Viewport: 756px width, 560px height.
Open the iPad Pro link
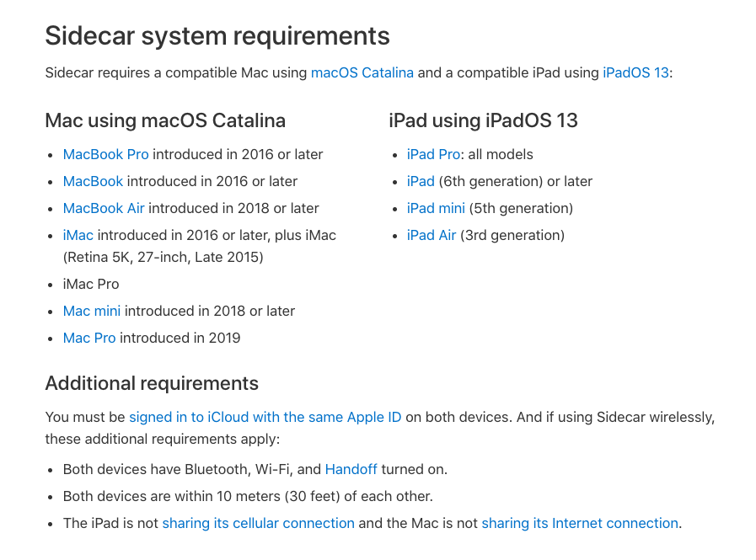click(x=433, y=154)
